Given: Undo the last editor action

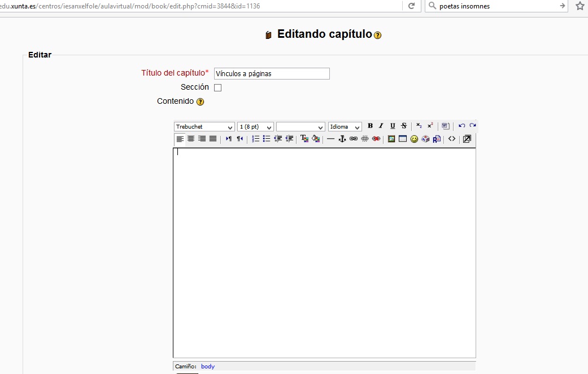Looking at the screenshot, I should [461, 126].
